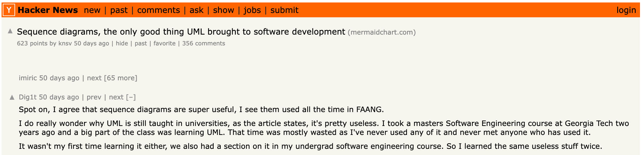The height and width of the screenshot is (155, 644).
Task: Visit the mermaidchart.com site link
Action: click(x=382, y=32)
